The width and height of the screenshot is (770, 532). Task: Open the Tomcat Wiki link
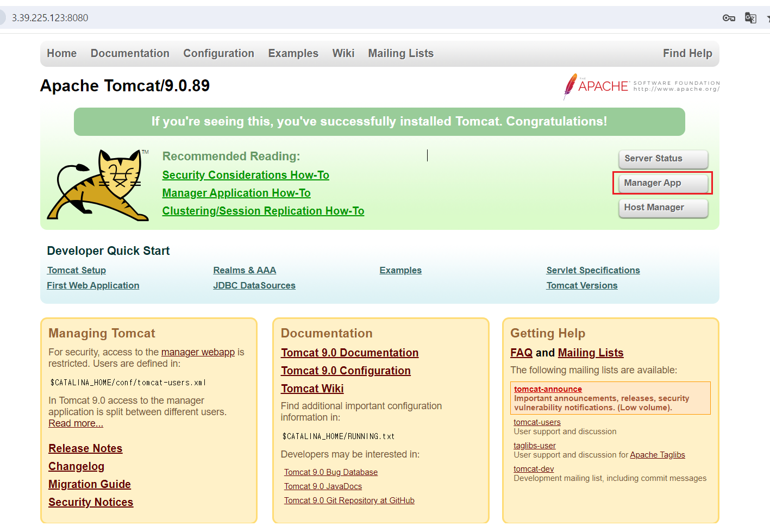[312, 389]
